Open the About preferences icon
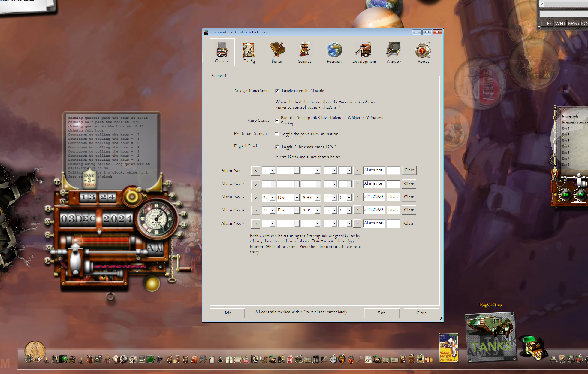The image size is (588, 374). click(x=423, y=52)
